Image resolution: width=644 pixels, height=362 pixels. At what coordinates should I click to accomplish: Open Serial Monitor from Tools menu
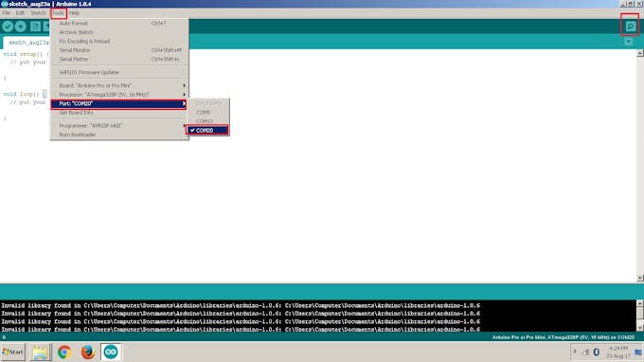119,50
